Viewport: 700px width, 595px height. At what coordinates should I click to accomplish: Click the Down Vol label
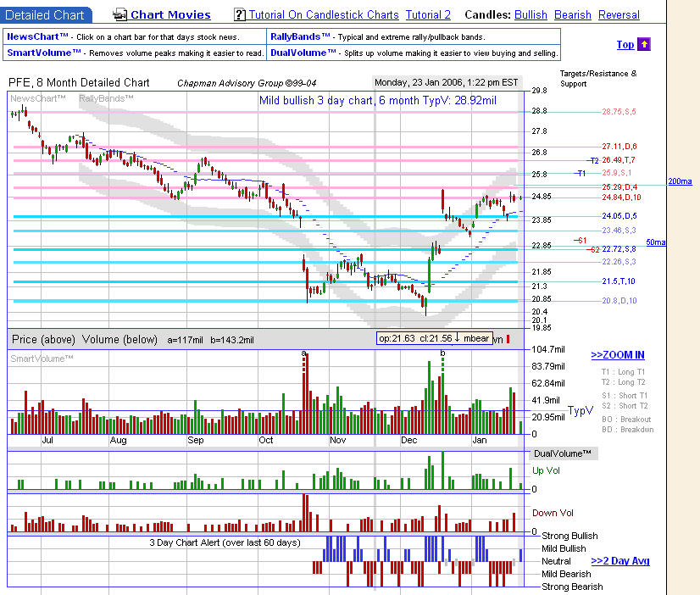pyautogui.click(x=553, y=513)
